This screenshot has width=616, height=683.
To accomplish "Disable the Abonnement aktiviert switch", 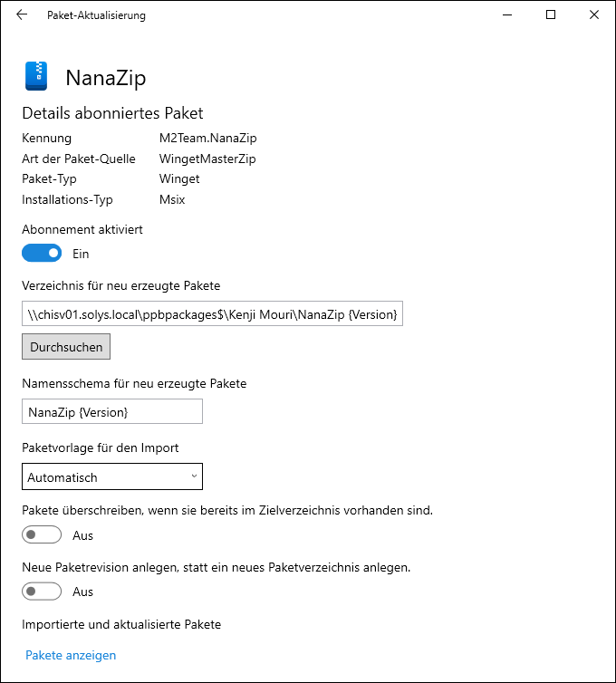I will [42, 254].
